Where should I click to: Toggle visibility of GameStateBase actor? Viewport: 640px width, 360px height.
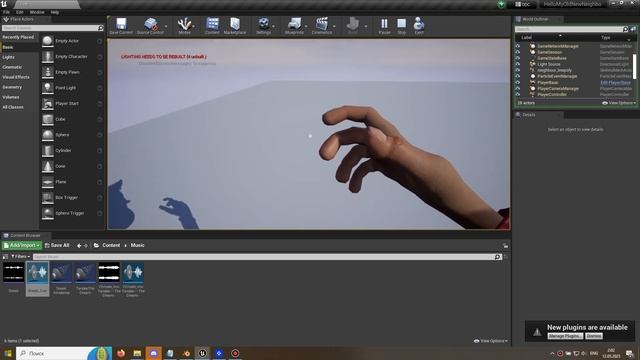[518, 58]
